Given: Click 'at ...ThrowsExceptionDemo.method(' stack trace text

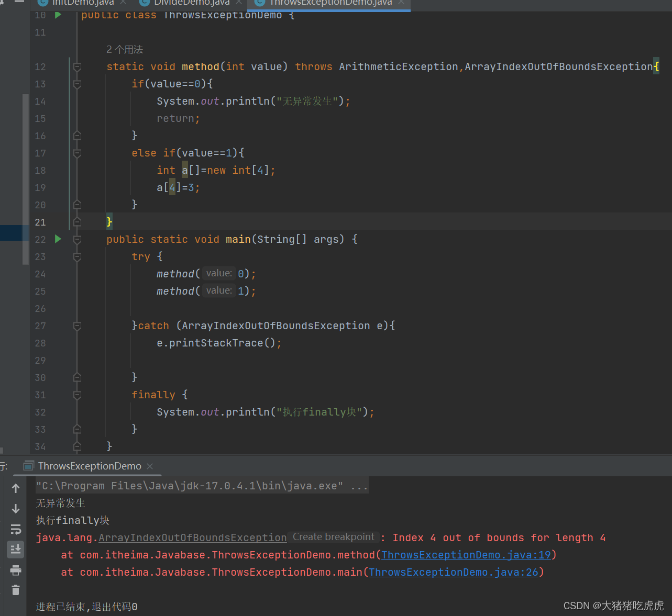Looking at the screenshot, I should coord(221,555).
